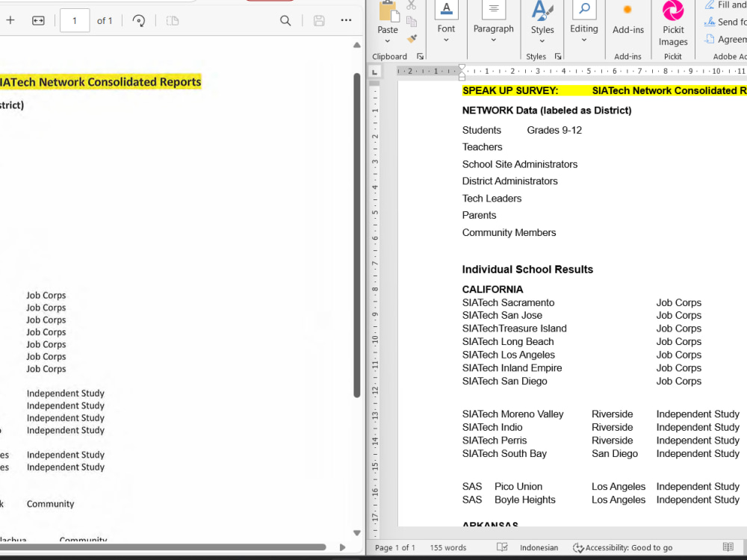Click the page view icon in PDF toolbar

[x=173, y=20]
